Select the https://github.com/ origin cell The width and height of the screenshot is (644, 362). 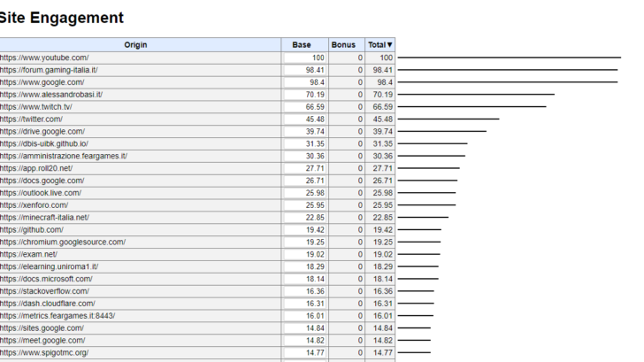coord(140,230)
